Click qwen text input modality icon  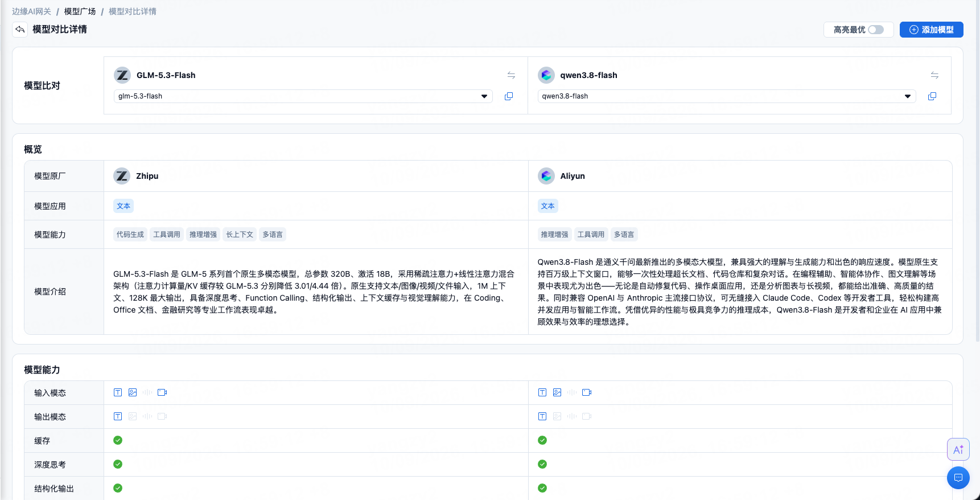click(542, 392)
